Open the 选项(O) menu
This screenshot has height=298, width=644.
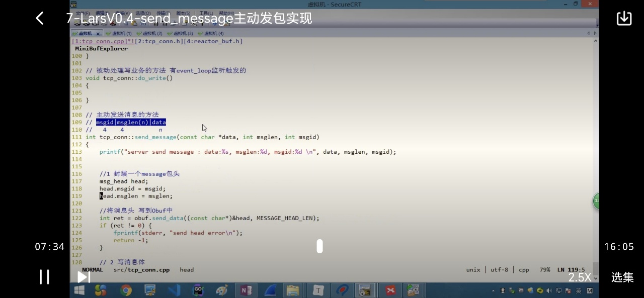[143, 13]
